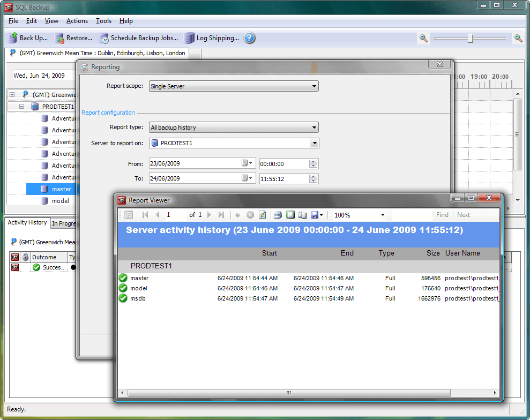The width and height of the screenshot is (530, 420).
Task: Click size value 176640 in report
Action: [431, 288]
